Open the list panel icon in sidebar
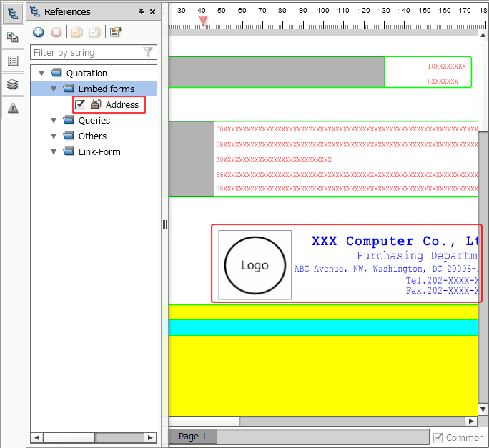489x448 pixels. tap(13, 61)
